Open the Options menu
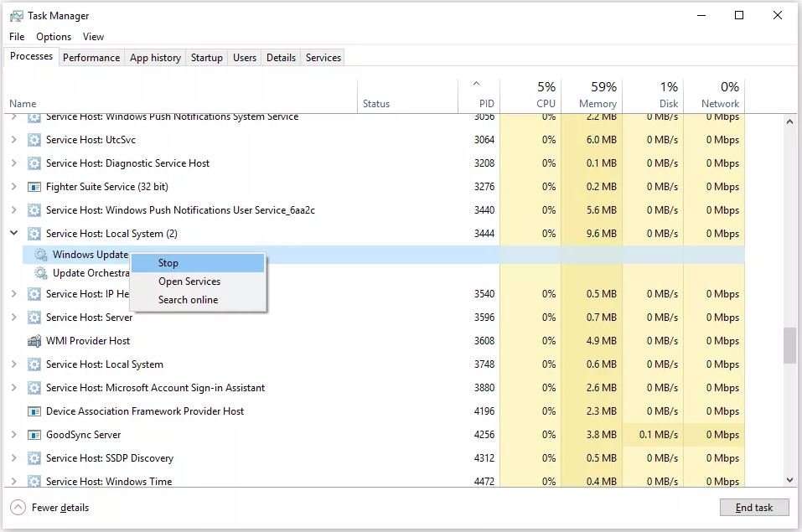The height and width of the screenshot is (532, 802). (x=54, y=37)
